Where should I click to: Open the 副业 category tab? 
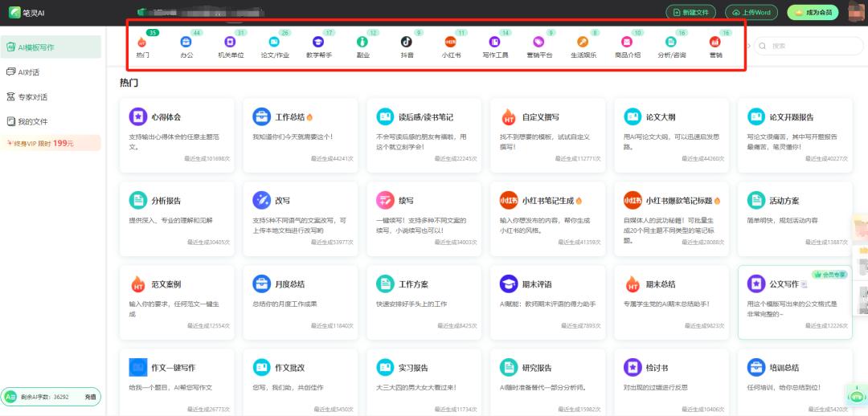(362, 47)
